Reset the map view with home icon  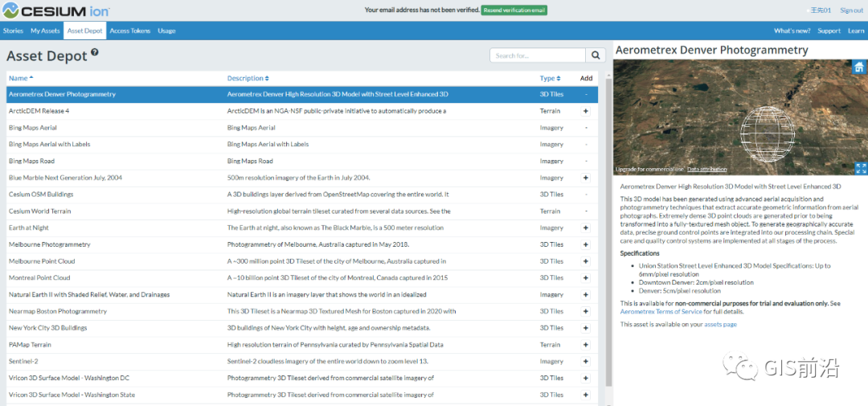[x=859, y=68]
